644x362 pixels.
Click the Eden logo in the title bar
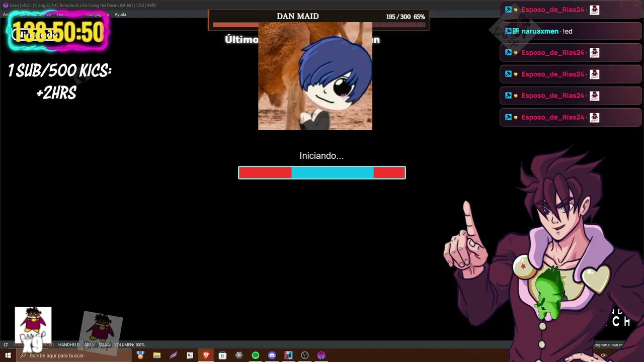[x=6, y=5]
